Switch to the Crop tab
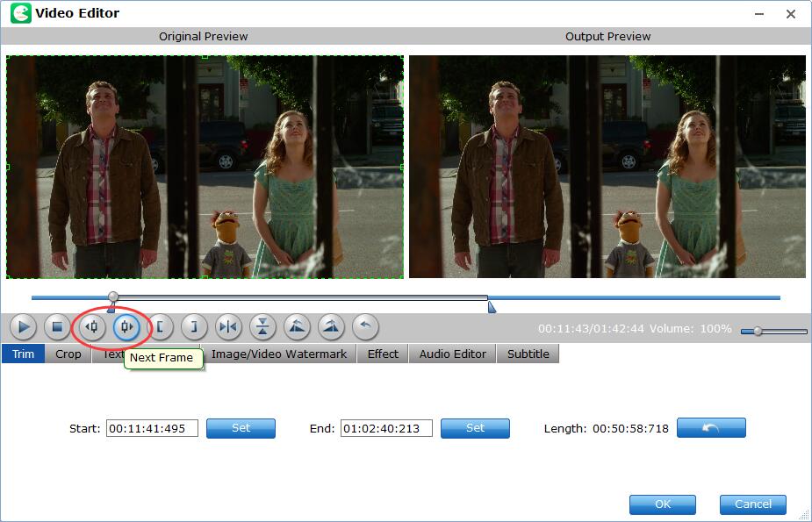The width and height of the screenshot is (812, 522). (x=68, y=354)
